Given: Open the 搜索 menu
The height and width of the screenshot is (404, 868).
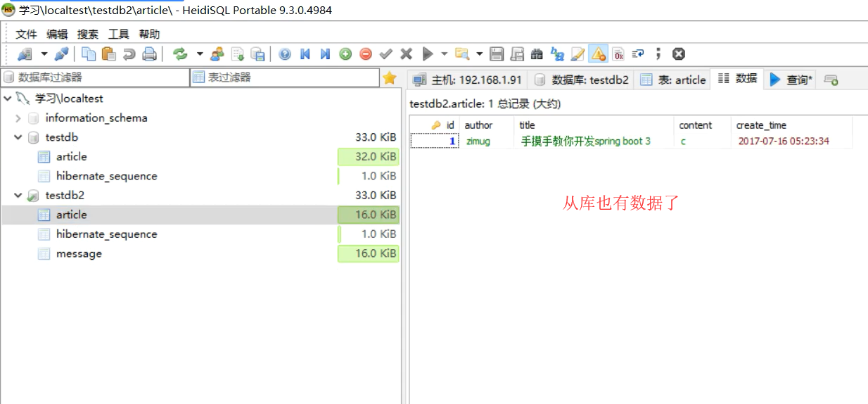Looking at the screenshot, I should coord(88,34).
